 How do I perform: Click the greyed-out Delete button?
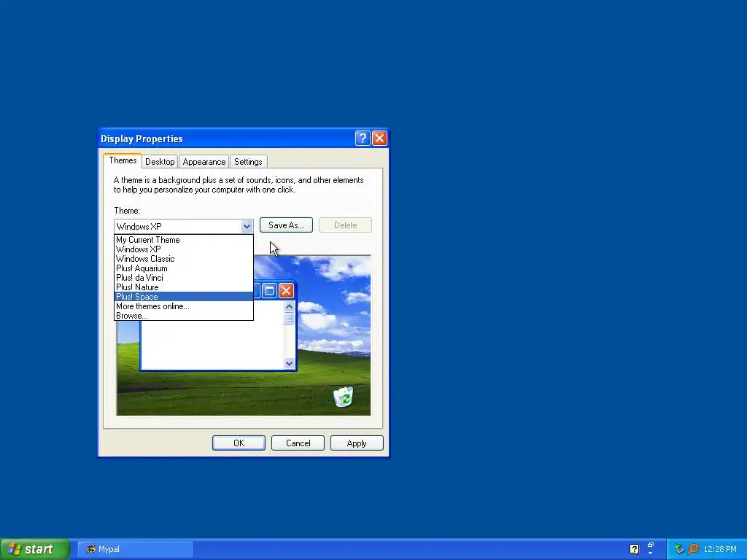pos(345,225)
